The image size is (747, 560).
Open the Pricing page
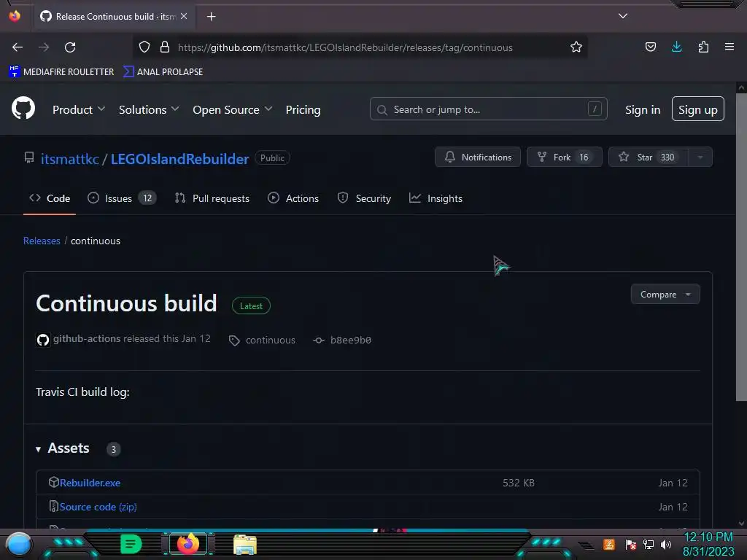point(303,109)
